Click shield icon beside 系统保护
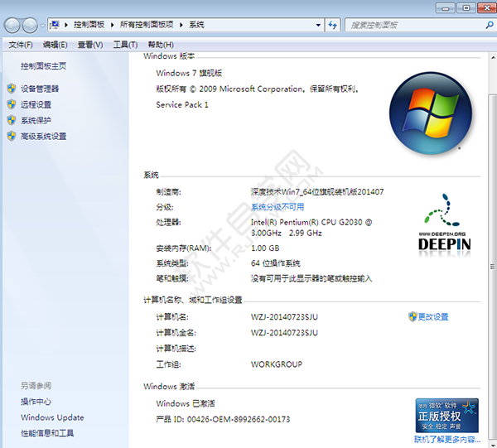Screen dimensions: 497x448 coord(12,120)
